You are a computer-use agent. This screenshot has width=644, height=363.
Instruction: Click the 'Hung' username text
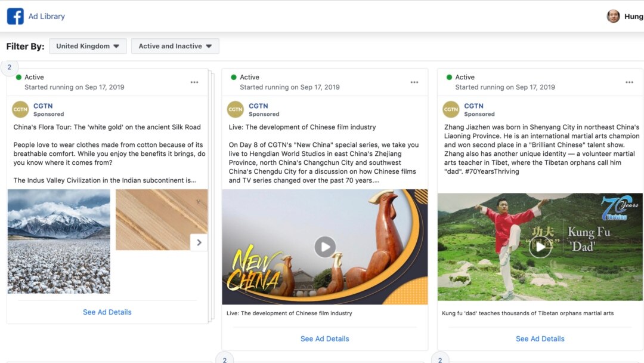(634, 17)
